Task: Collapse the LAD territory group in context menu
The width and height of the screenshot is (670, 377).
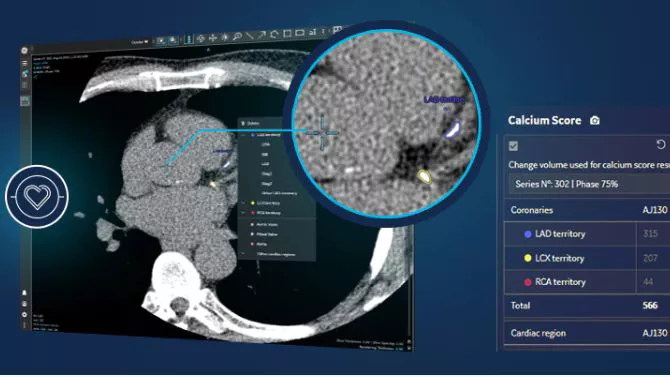Action: click(242, 135)
